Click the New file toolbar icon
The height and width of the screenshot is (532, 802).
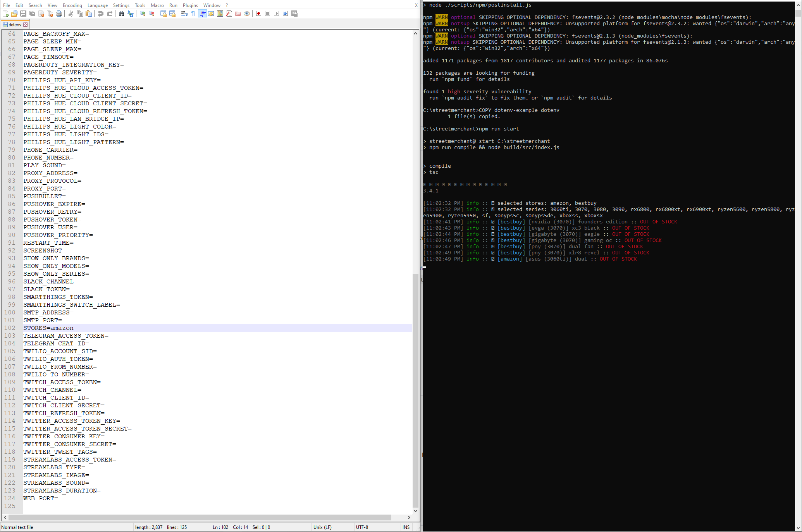coord(5,14)
